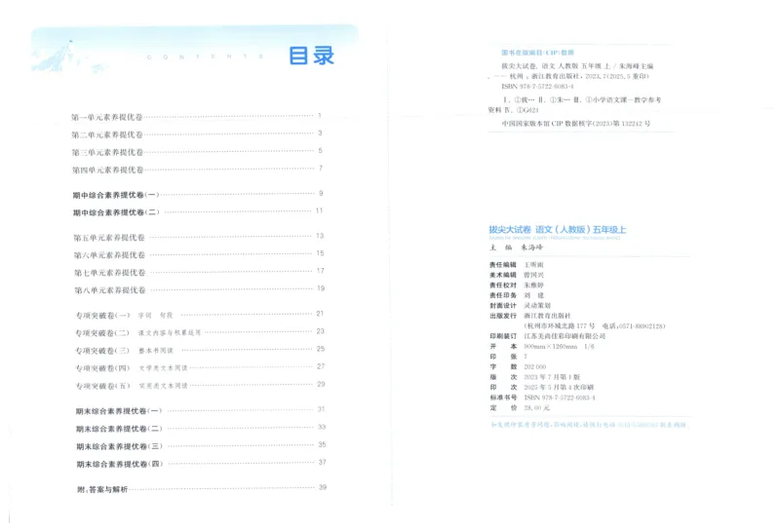The height and width of the screenshot is (532, 780).
Task: Click the entry '第八单元素养提优卷'
Action: [x=110, y=290]
